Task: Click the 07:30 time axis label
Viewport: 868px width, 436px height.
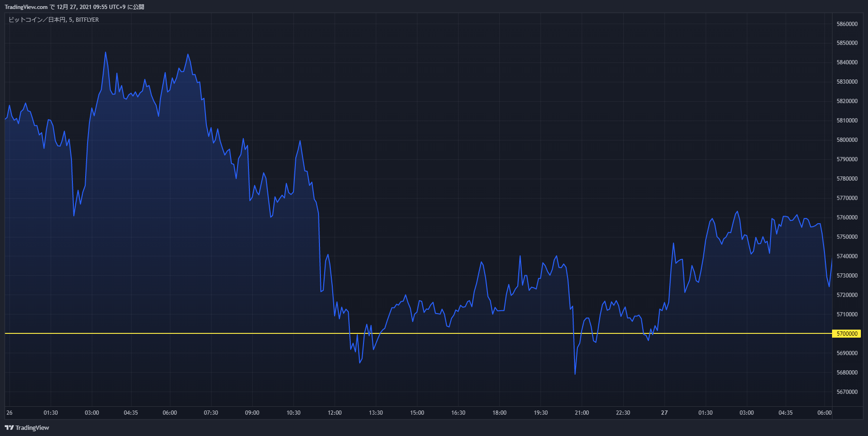Action: coord(211,413)
